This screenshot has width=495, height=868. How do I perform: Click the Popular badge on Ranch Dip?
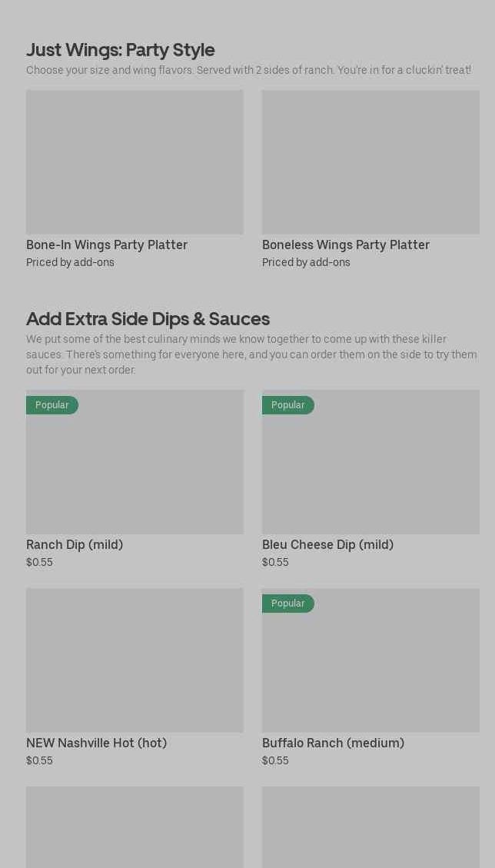click(x=52, y=405)
